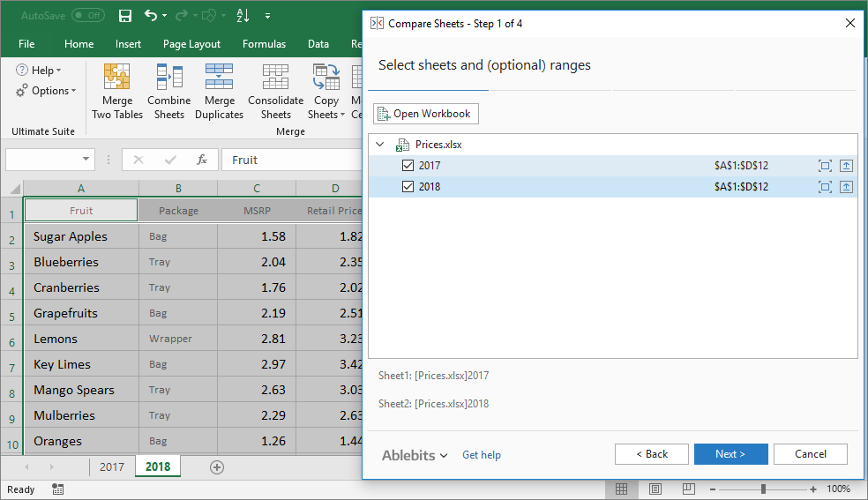Click the Back button
This screenshot has width=868, height=500.
pyautogui.click(x=652, y=454)
